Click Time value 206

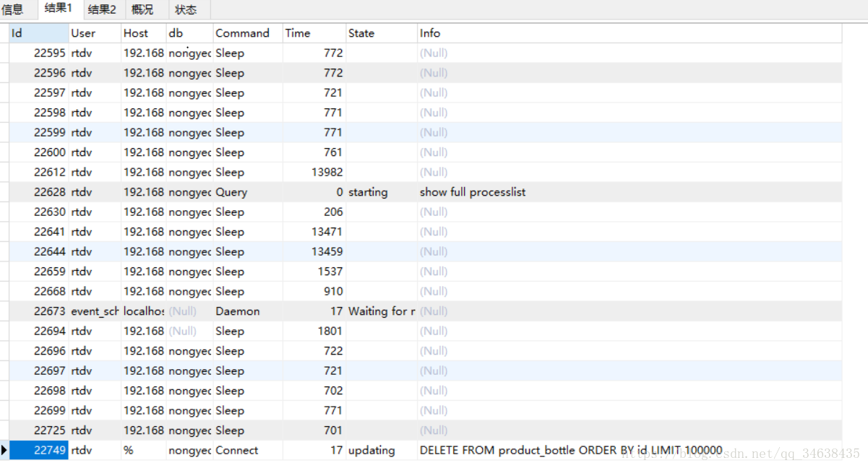(x=314, y=212)
